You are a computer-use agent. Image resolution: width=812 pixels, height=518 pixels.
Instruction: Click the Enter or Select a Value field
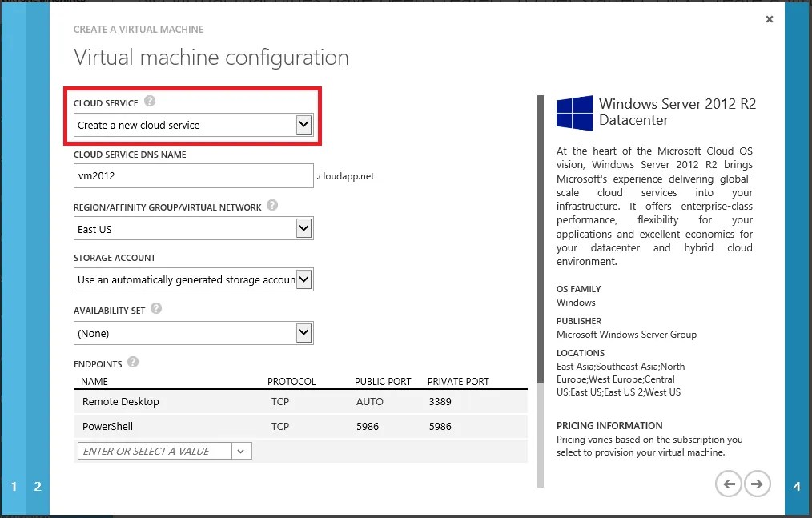155,452
